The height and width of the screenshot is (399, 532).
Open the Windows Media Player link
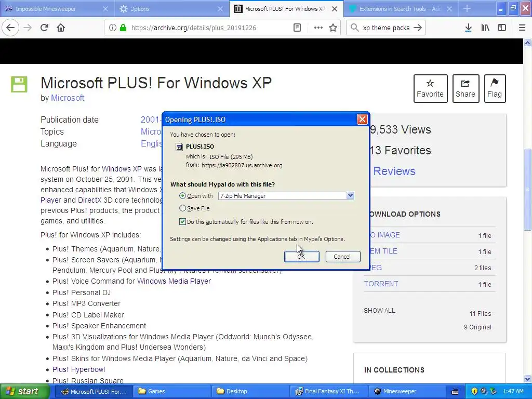pyautogui.click(x=174, y=281)
